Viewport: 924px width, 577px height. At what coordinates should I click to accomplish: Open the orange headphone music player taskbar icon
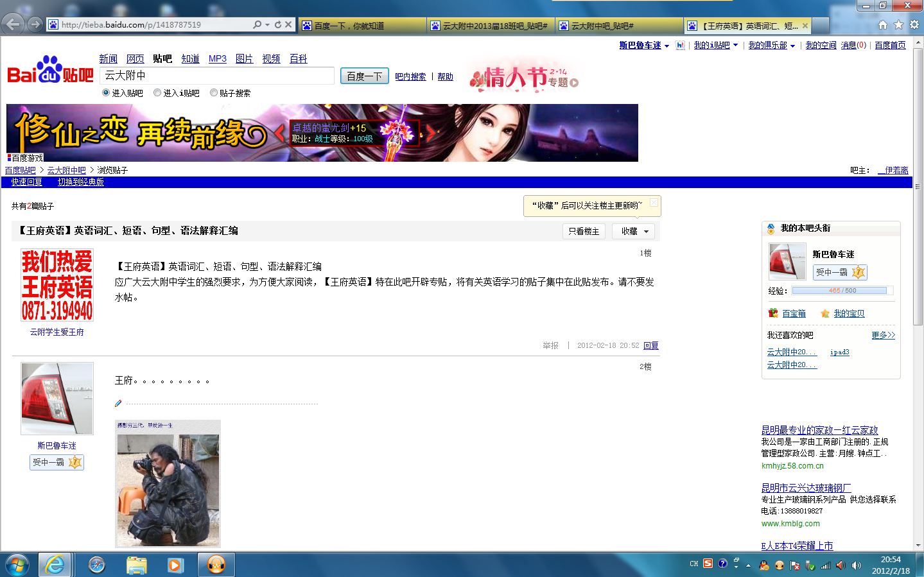click(216, 565)
